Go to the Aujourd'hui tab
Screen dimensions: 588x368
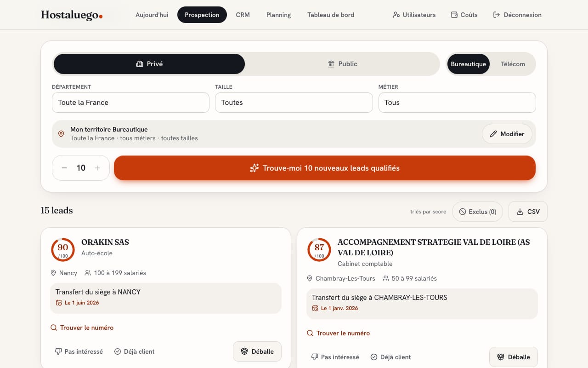pyautogui.click(x=152, y=15)
